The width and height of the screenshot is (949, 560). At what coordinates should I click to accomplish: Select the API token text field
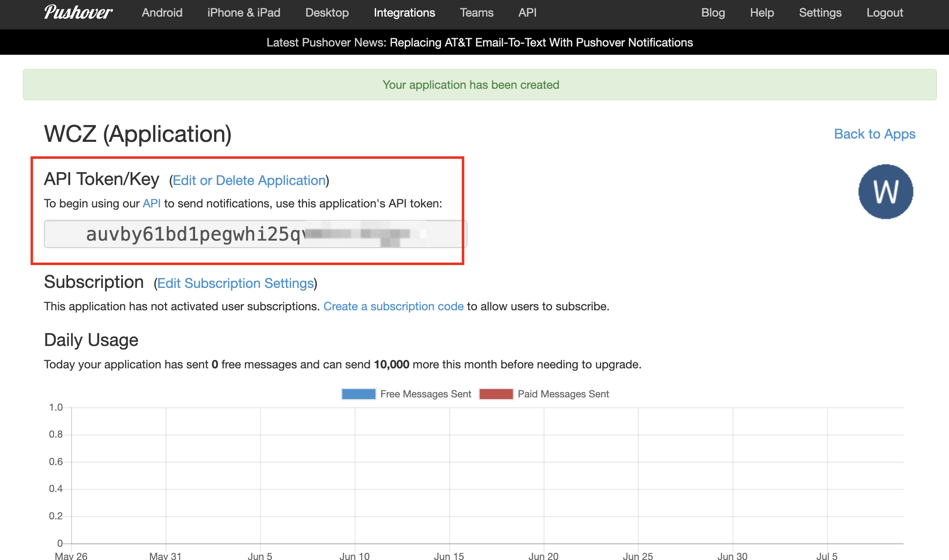[x=255, y=234]
